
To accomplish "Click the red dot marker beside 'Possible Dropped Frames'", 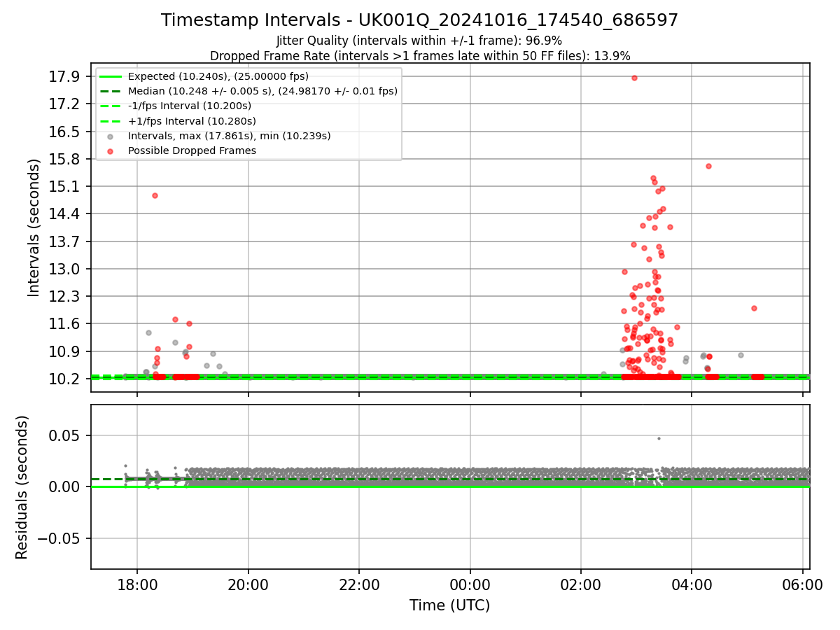I will pos(111,151).
